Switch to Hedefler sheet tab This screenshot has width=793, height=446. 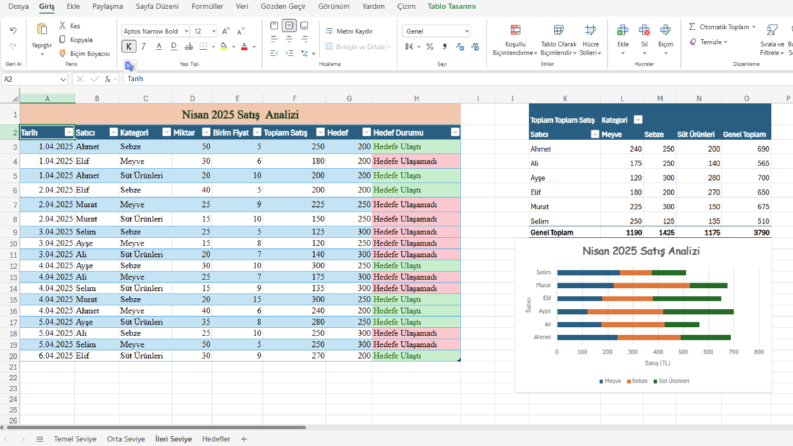coord(216,439)
